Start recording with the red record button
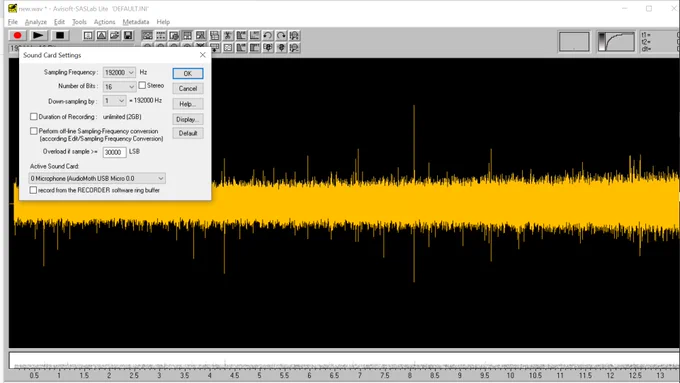 (x=17, y=35)
